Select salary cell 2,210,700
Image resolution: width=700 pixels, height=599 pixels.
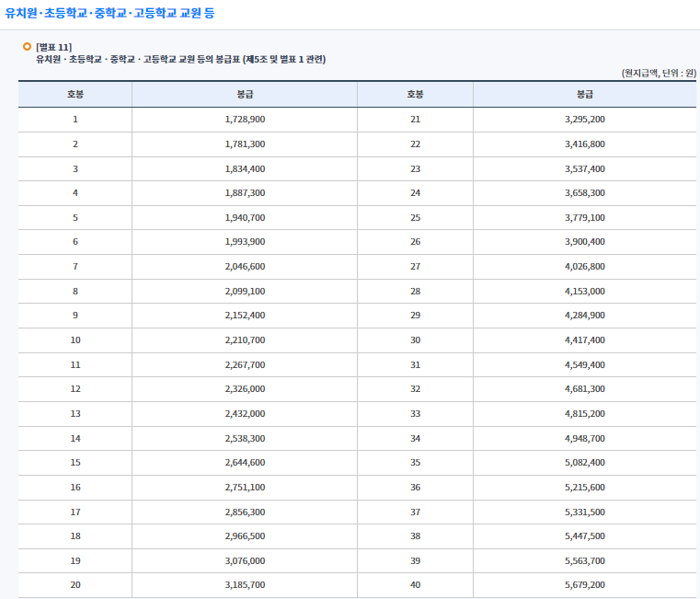tap(245, 340)
